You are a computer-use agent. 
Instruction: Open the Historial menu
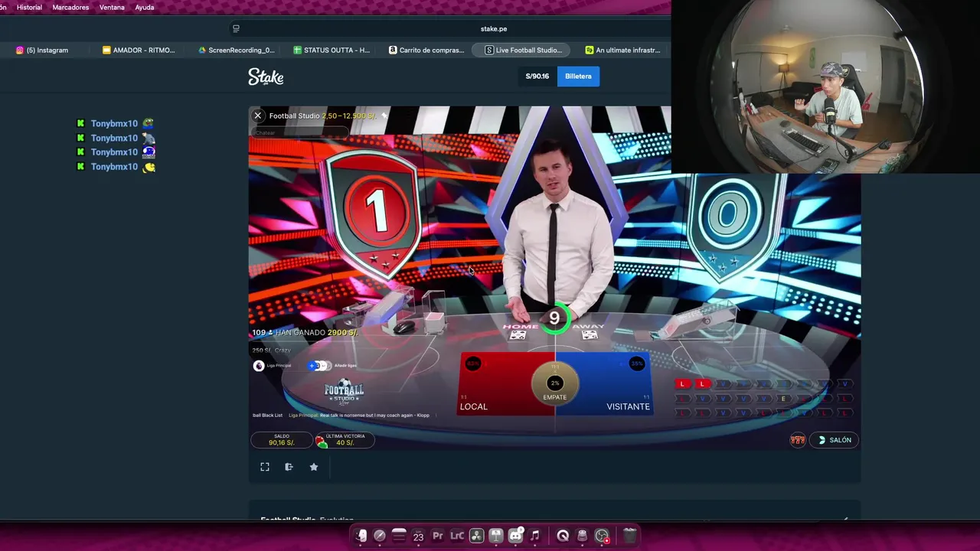pos(29,7)
